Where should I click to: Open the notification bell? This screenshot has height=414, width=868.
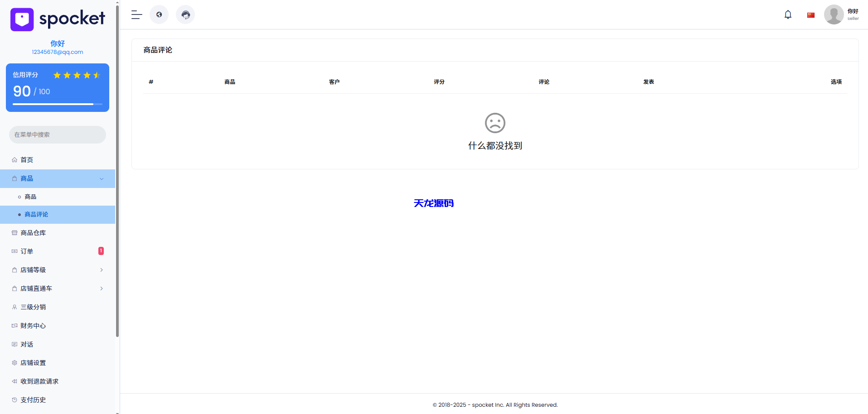pyautogui.click(x=788, y=14)
